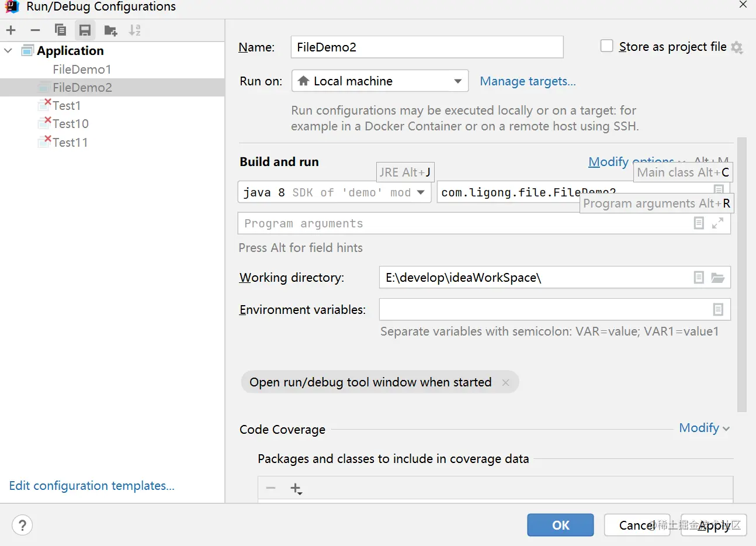Select FileDemo1 configuration in the tree
Screen dimensions: 756x546
(82, 70)
